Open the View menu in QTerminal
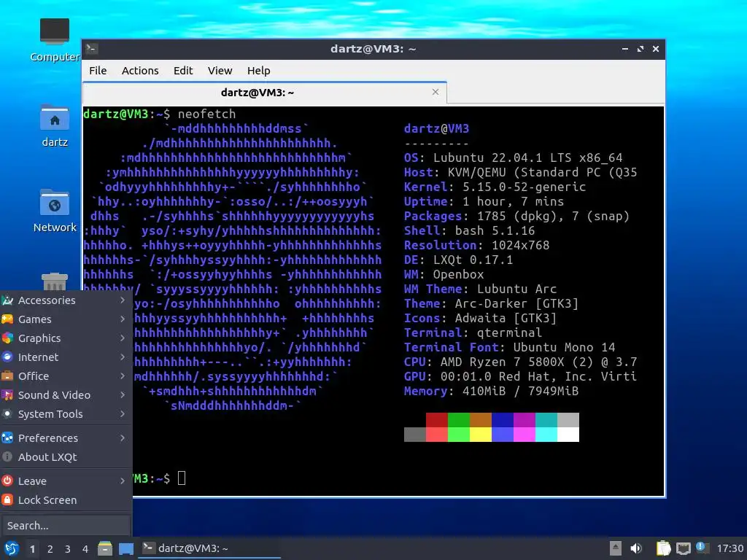747x560 pixels. tap(220, 71)
